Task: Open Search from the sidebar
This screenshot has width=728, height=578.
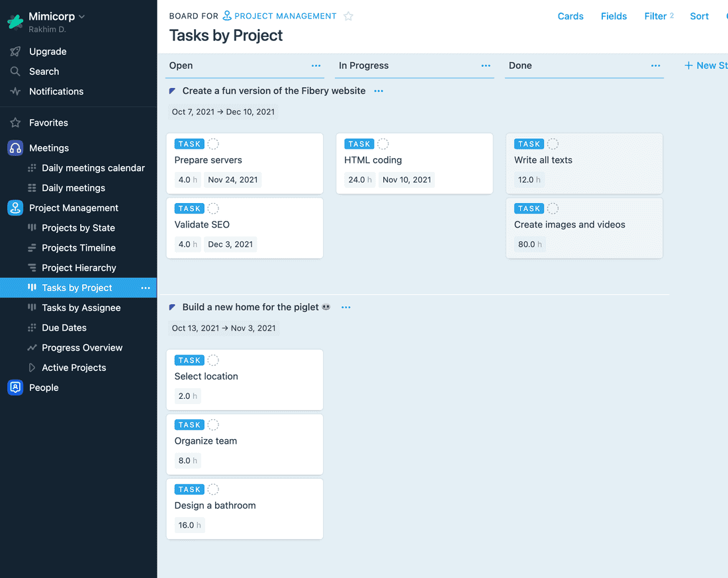Action: [44, 71]
